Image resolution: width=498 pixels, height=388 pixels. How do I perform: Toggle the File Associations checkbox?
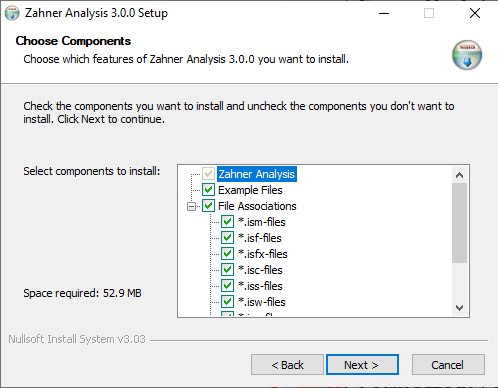tap(208, 206)
